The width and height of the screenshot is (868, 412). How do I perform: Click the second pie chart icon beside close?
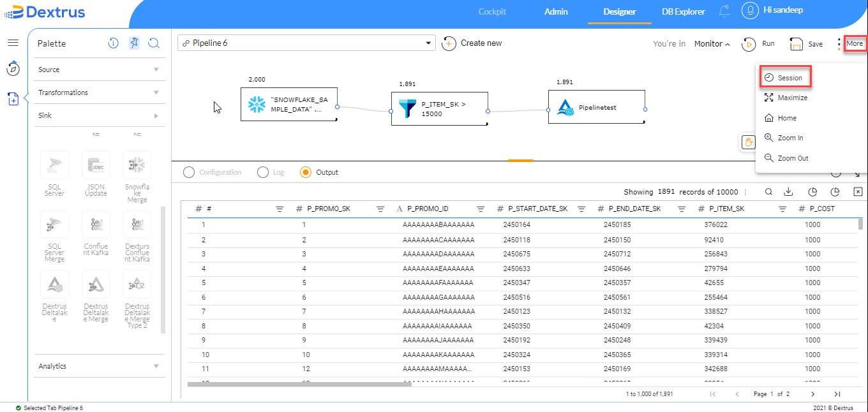tap(835, 191)
